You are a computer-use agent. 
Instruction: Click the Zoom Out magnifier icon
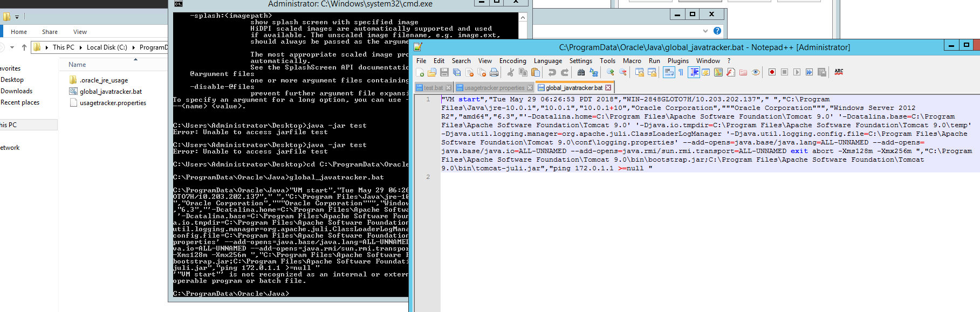pos(622,72)
